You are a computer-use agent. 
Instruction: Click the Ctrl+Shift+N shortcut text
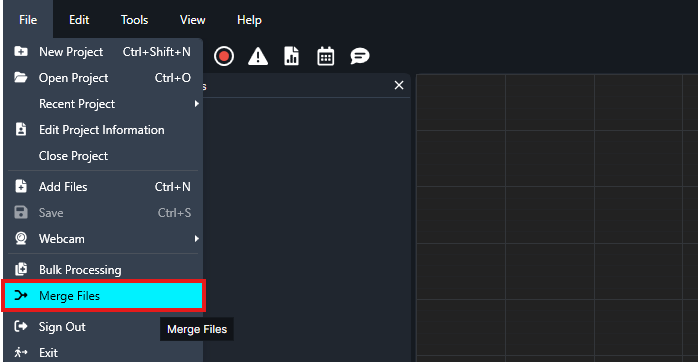coord(157,52)
